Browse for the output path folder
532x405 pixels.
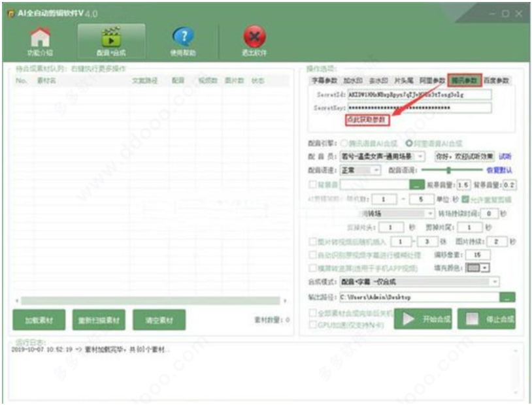coord(507,297)
